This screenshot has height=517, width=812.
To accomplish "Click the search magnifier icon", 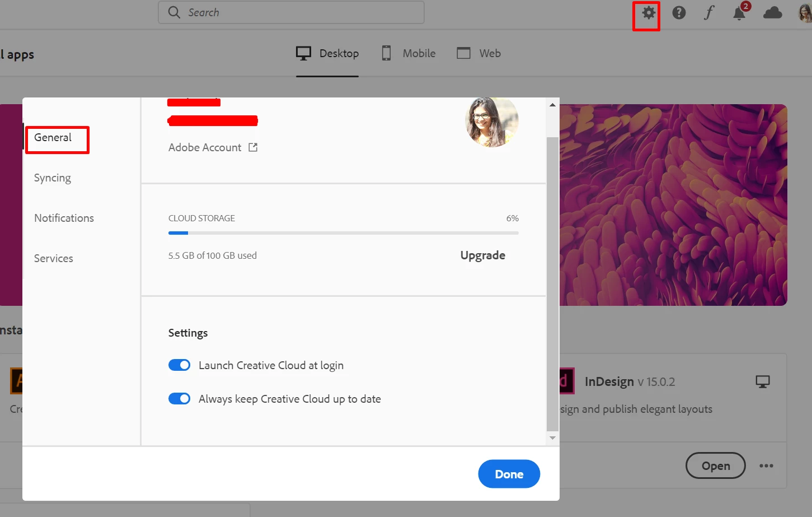I will 174,12.
